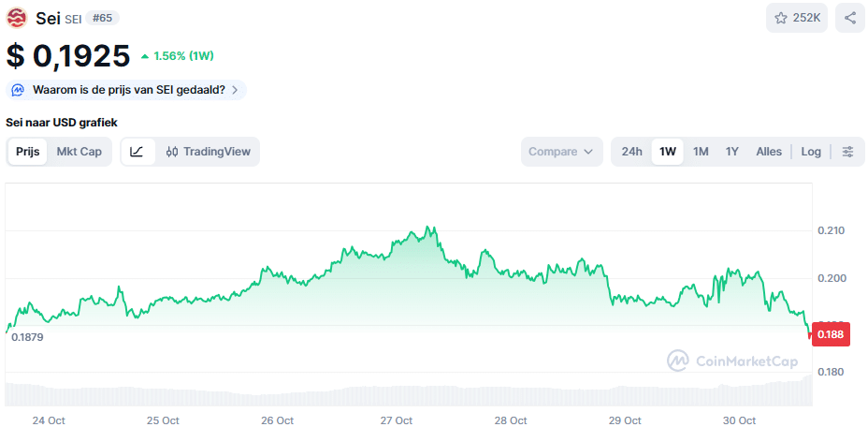Viewport: 868px width, 427px height.
Task: Choose the 1M time range
Action: (701, 152)
